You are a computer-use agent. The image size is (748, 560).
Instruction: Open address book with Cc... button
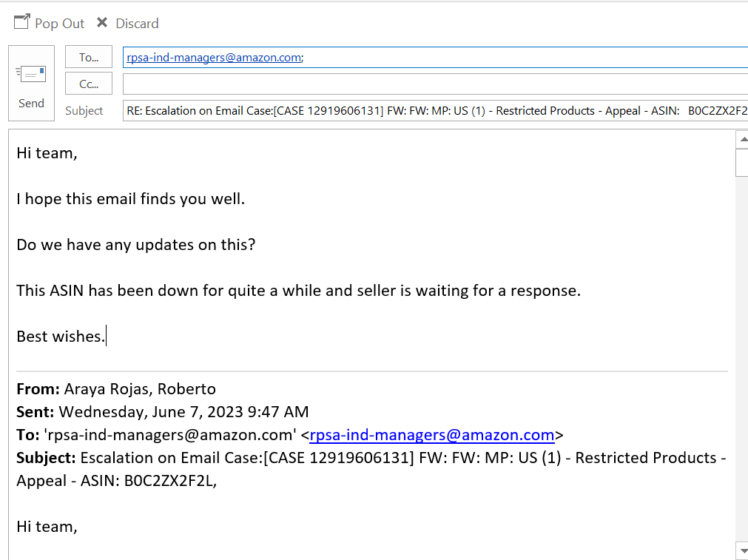click(89, 84)
